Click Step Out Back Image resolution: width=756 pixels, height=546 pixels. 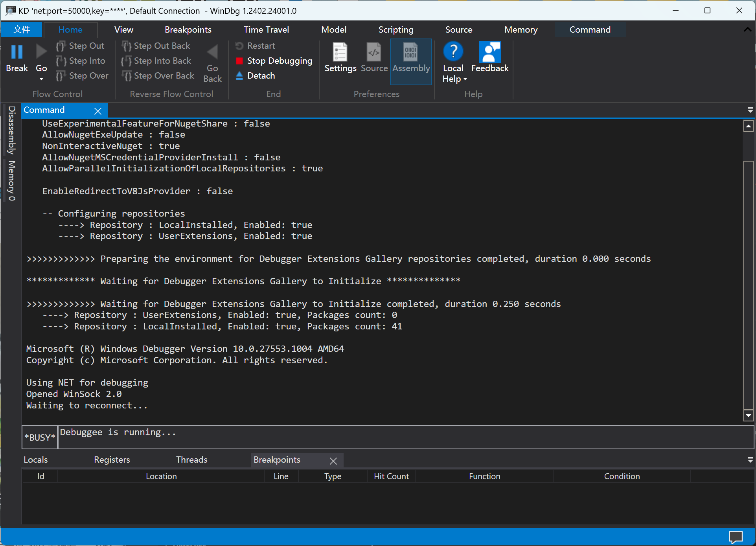156,46
